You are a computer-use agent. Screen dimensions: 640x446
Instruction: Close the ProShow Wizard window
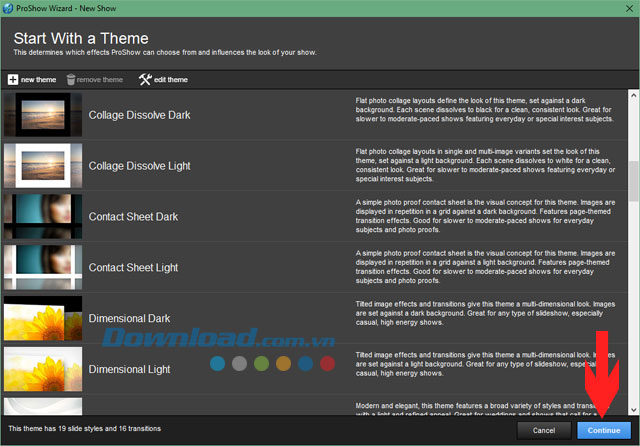point(629,8)
